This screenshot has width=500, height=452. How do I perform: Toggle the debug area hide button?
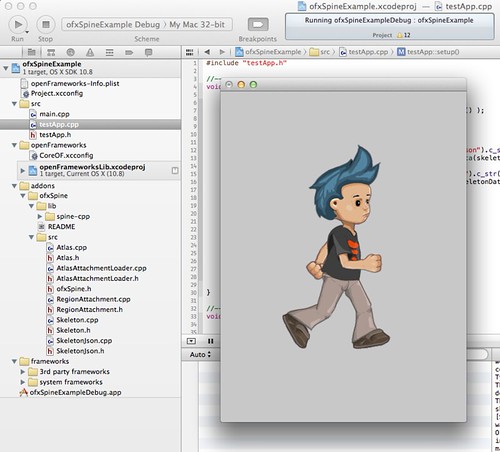point(191,341)
